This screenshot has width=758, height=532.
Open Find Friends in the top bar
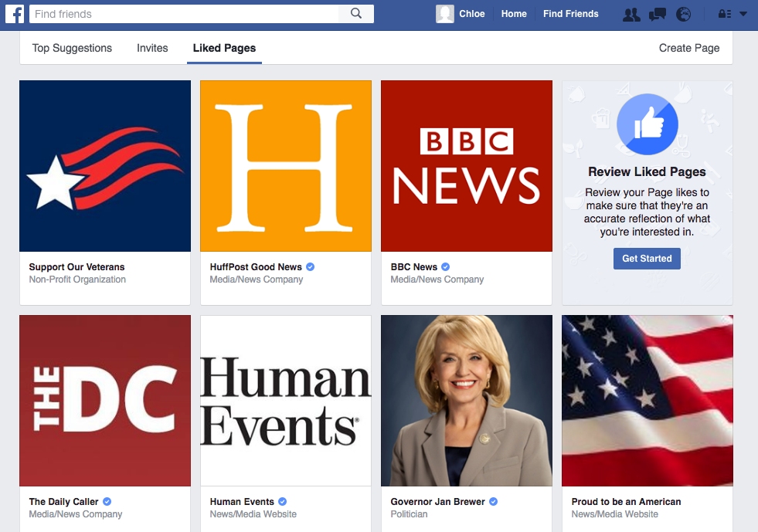[x=570, y=14]
